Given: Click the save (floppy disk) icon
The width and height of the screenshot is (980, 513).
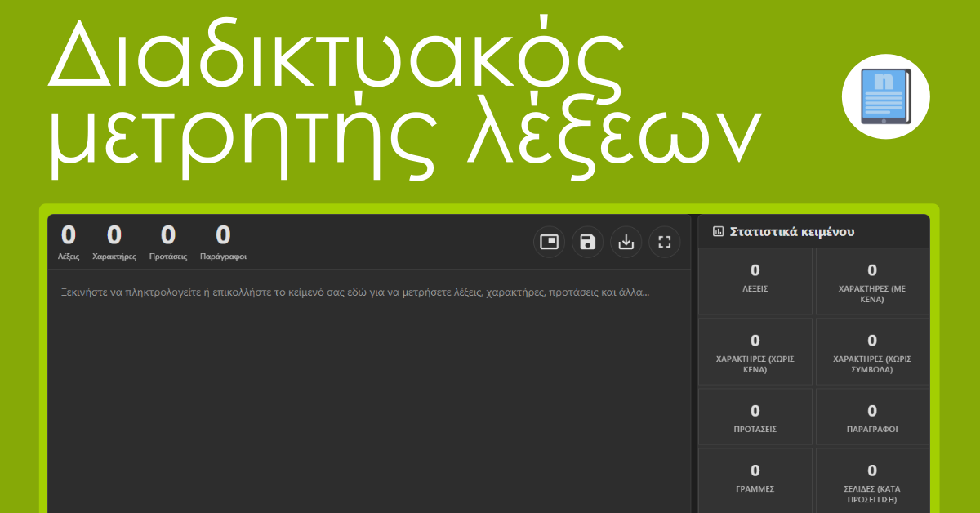Looking at the screenshot, I should pos(587,242).
